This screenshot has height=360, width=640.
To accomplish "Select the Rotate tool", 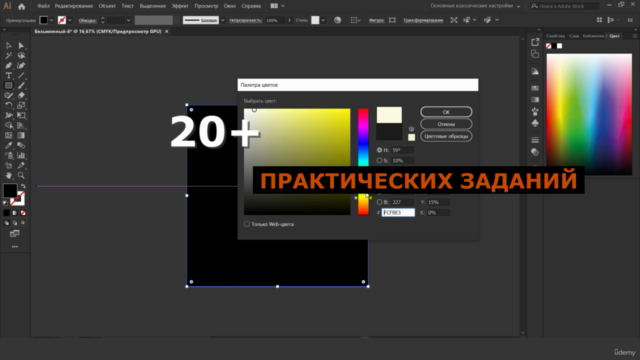I will pyautogui.click(x=9, y=105).
